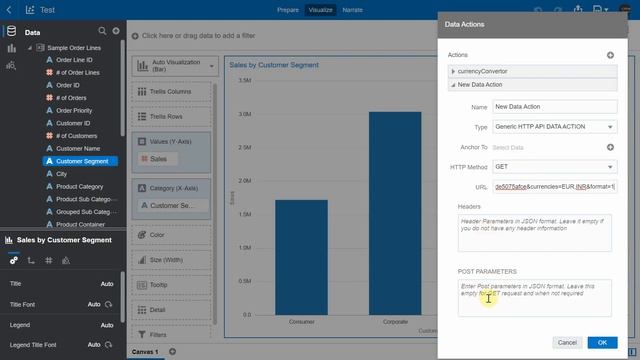Select the Customer Segment data element
The image size is (640, 360).
(x=80, y=161)
